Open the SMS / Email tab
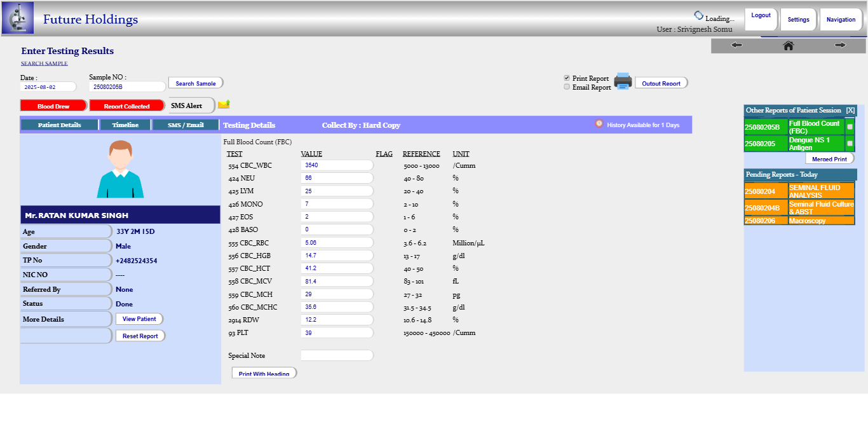 pos(186,125)
